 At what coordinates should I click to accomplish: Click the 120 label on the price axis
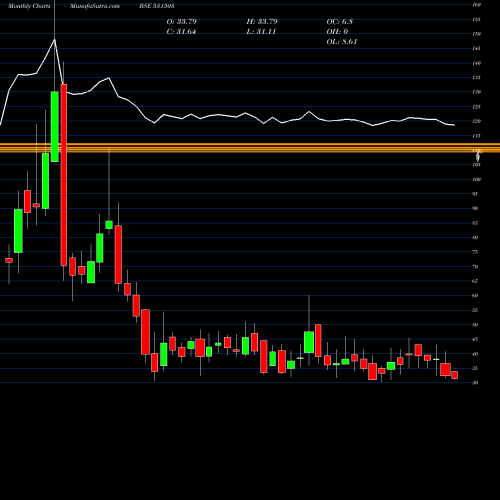coord(477,121)
